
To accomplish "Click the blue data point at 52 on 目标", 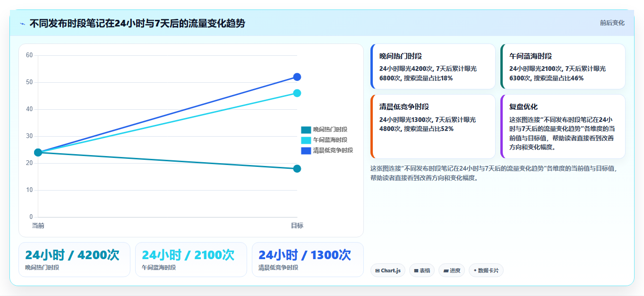I will 297,77.
